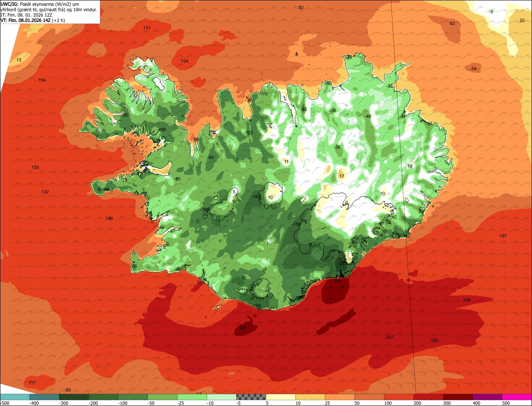
Task: Click the legend swatch between -300 and -200
Action: click(74, 397)
